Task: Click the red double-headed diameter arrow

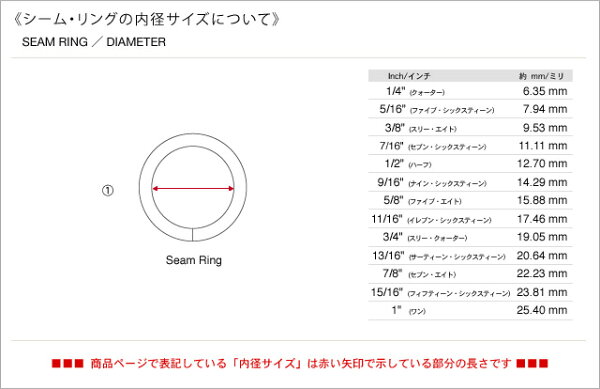Action: pos(193,188)
